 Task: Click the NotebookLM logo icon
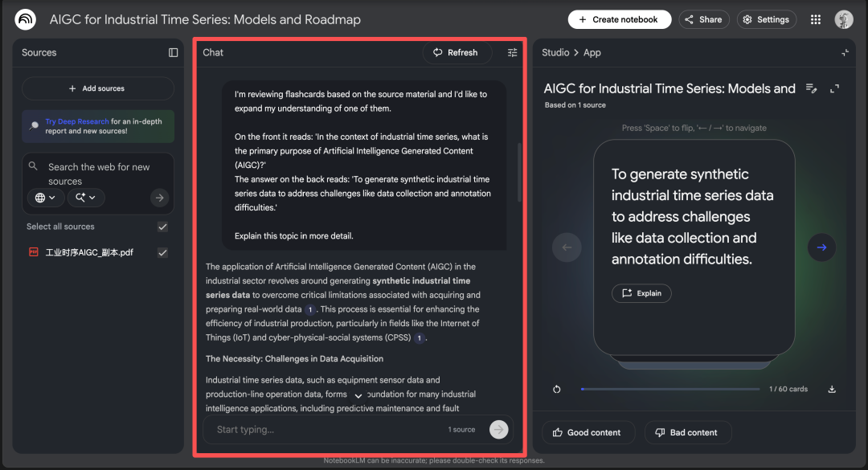[25, 19]
